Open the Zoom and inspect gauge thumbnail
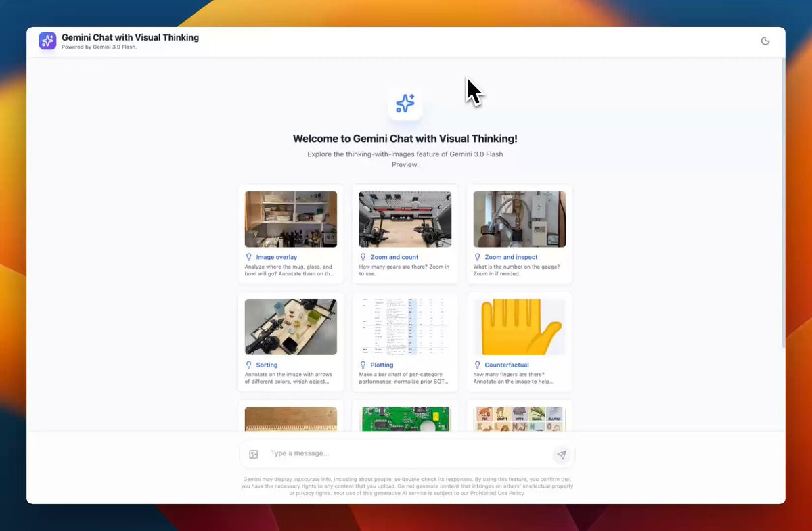 [x=520, y=219]
